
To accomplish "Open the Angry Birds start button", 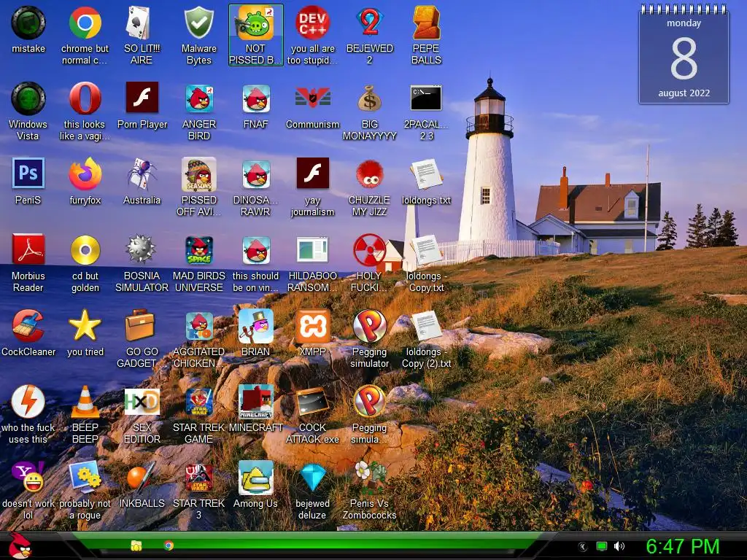I will coord(19,546).
